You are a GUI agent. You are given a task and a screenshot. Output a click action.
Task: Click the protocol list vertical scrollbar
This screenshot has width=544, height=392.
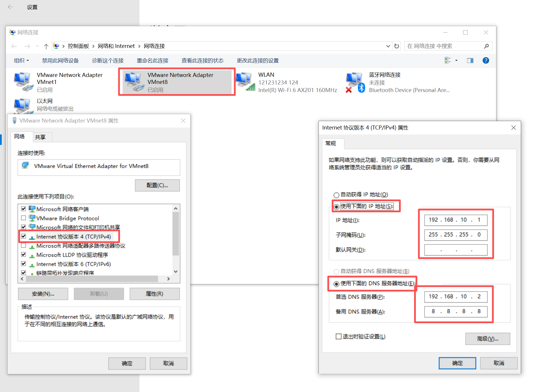point(176,234)
